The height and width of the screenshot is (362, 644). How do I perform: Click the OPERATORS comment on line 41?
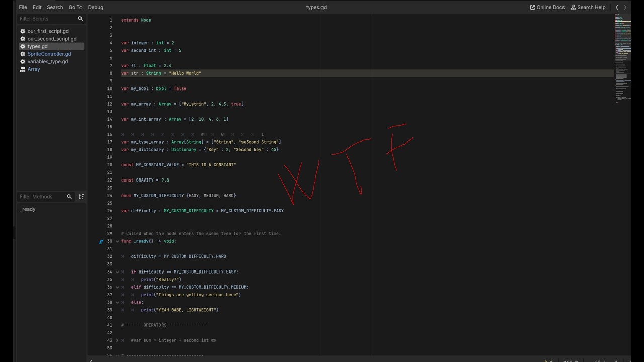point(164,325)
